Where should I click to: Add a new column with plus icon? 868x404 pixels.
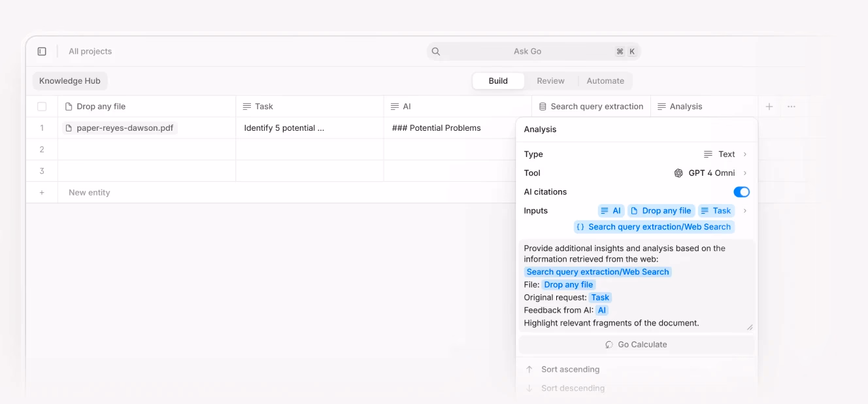769,107
